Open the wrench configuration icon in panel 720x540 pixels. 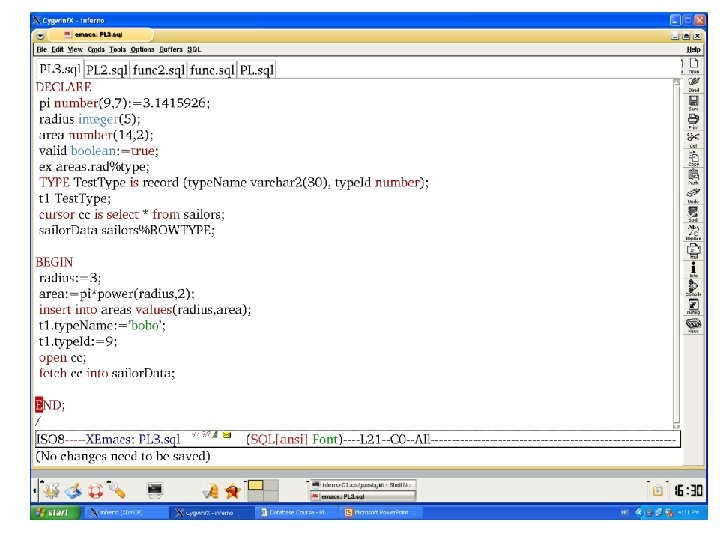tap(118, 490)
